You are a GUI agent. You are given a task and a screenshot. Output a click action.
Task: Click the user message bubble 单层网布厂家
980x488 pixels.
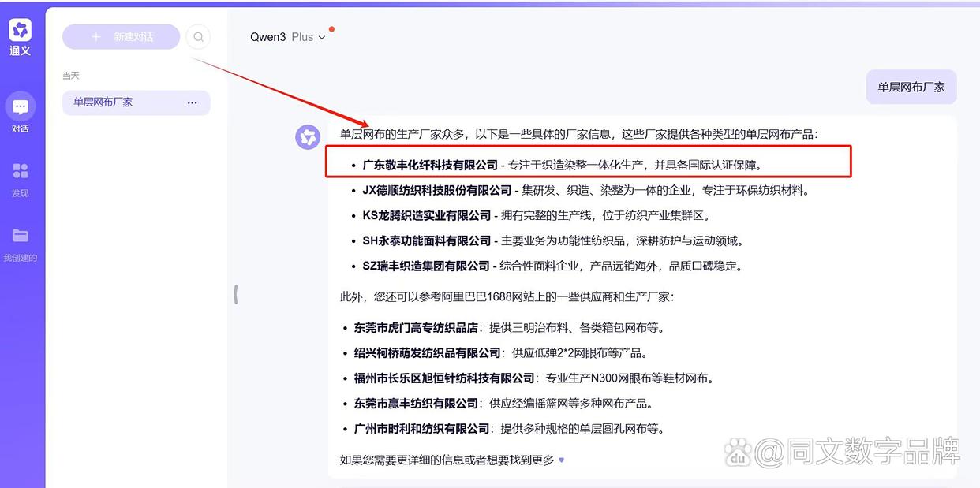911,87
